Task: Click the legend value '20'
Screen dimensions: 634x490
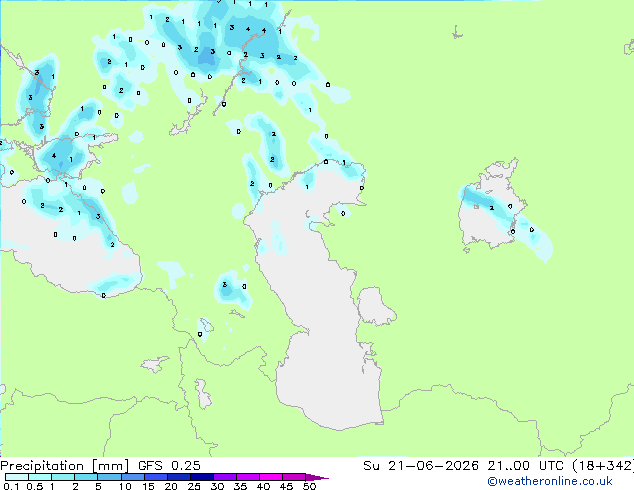Action: click(171, 486)
